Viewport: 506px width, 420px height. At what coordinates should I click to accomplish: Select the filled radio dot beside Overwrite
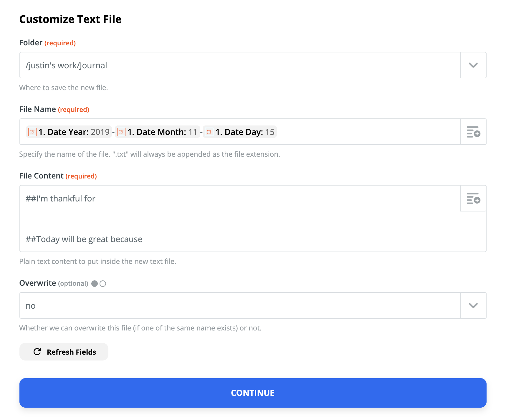click(x=95, y=284)
